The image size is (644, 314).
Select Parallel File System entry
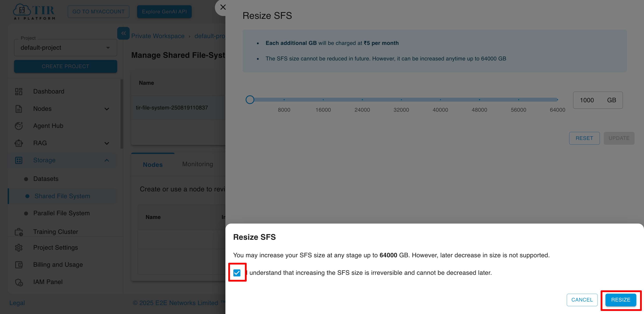point(62,213)
